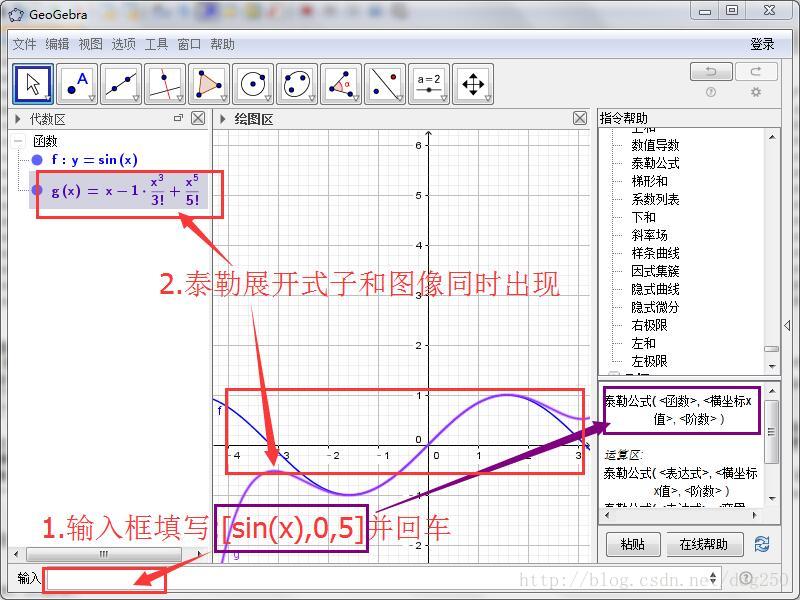Select the Reflect about line tool
Screen dimensions: 800x600
tap(385, 84)
